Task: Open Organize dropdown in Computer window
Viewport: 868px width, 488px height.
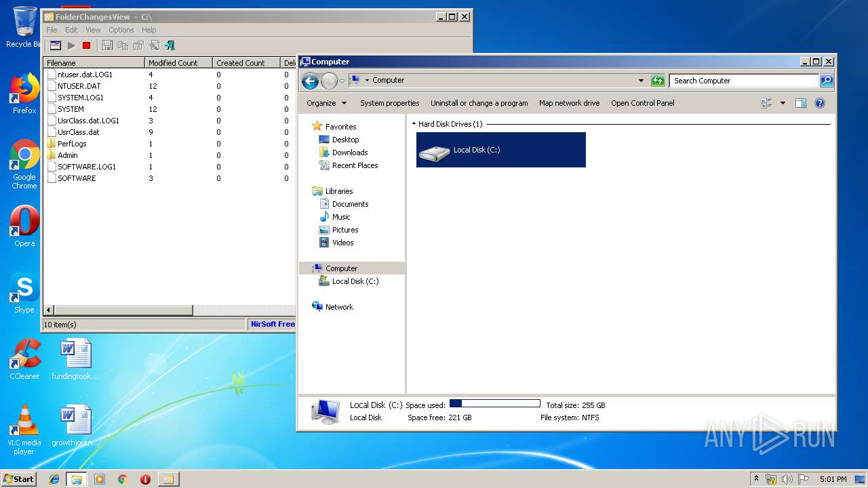Action: [x=326, y=103]
